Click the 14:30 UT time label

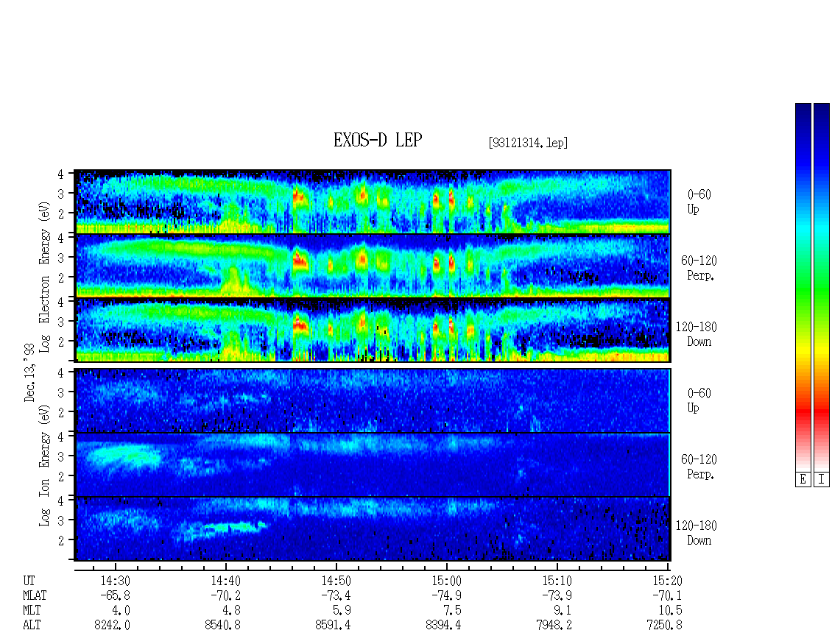(115, 581)
